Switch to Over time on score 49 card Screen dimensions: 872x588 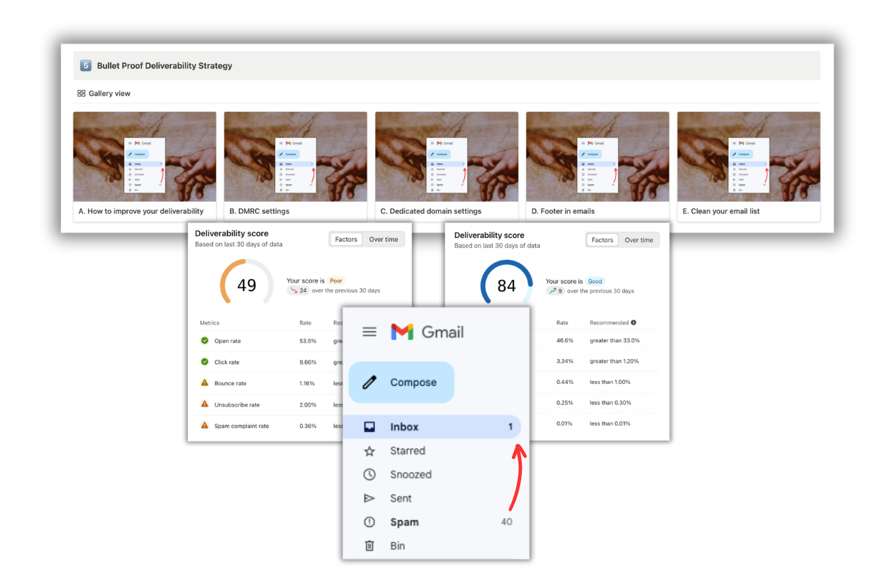[384, 239]
